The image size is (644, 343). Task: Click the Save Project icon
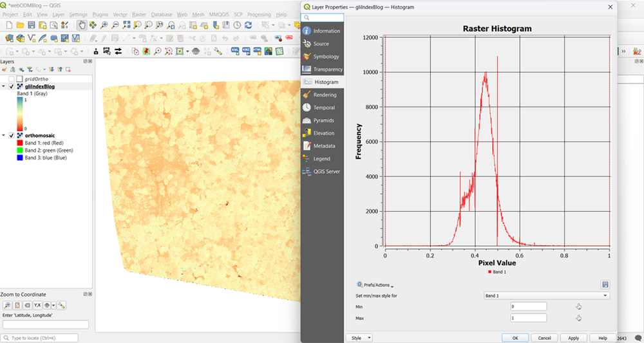coord(32,25)
